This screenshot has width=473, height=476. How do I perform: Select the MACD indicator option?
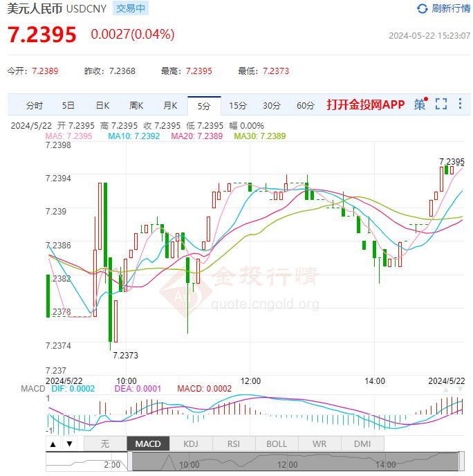(x=148, y=444)
